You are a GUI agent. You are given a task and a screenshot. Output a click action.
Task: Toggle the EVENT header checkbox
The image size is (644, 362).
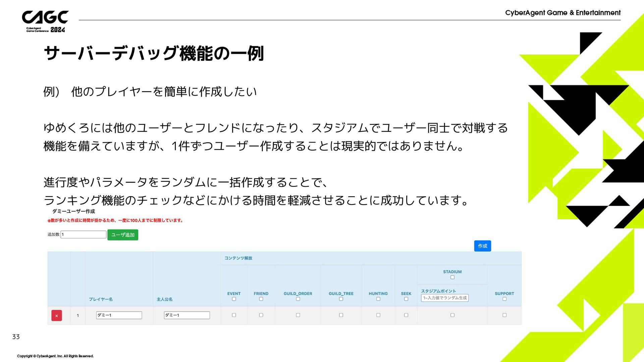pyautogui.click(x=234, y=299)
